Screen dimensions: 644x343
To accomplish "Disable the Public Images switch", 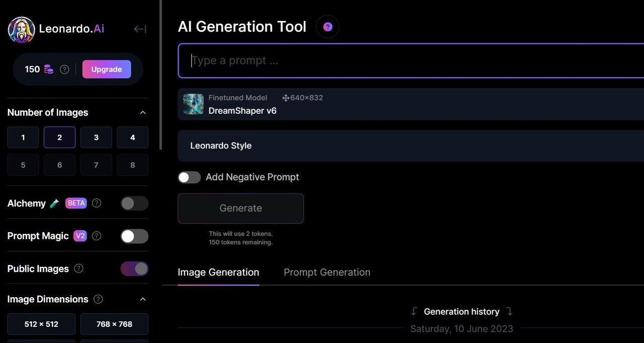I will pyautogui.click(x=134, y=268).
